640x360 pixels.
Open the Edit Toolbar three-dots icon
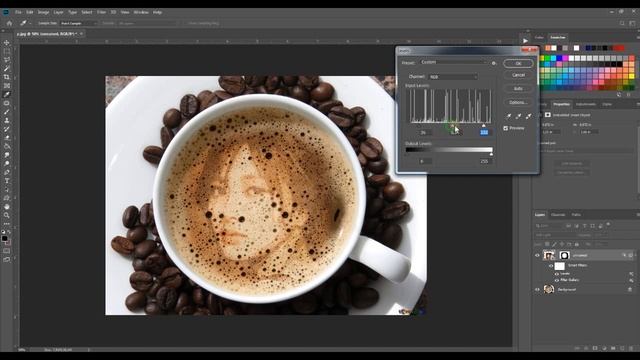[x=7, y=224]
